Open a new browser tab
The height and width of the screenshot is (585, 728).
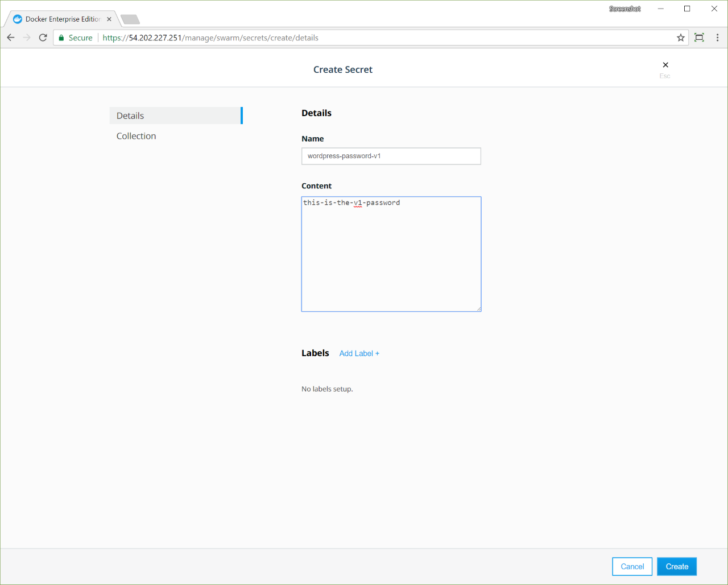[130, 20]
